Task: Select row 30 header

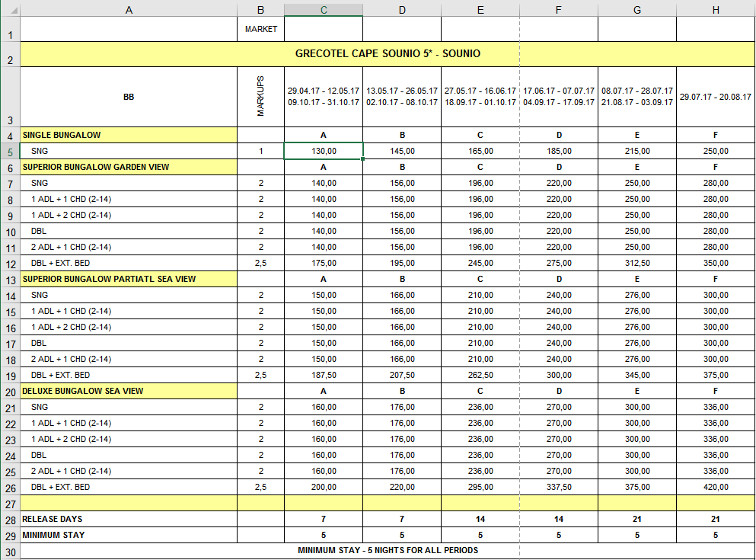Action: (x=10, y=552)
